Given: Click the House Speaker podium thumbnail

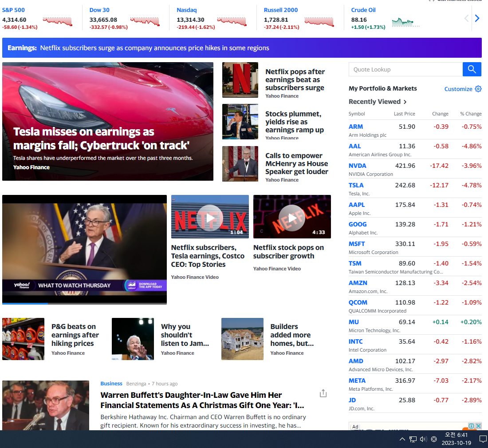Looking at the screenshot, I should click(240, 163).
